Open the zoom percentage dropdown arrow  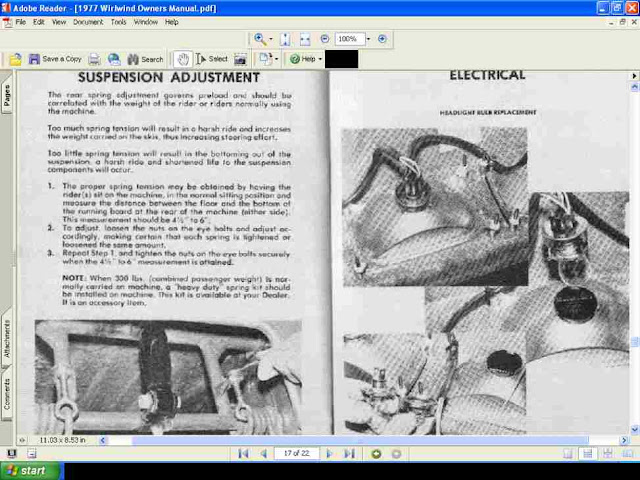(368, 39)
